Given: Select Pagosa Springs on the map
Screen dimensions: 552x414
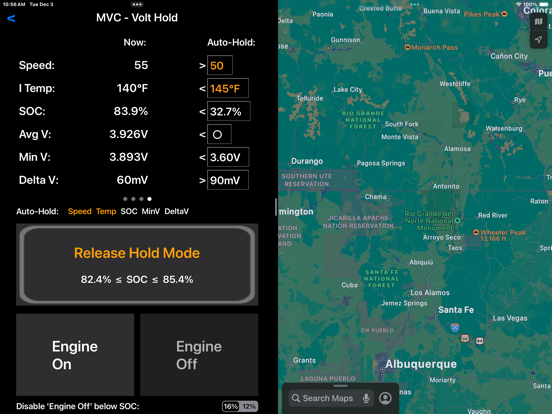Looking at the screenshot, I should 381,163.
